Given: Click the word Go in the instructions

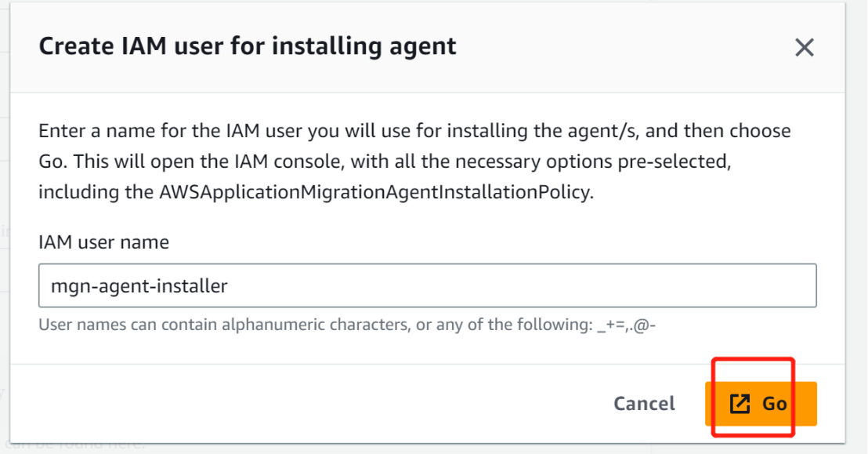Looking at the screenshot, I should tap(53, 162).
